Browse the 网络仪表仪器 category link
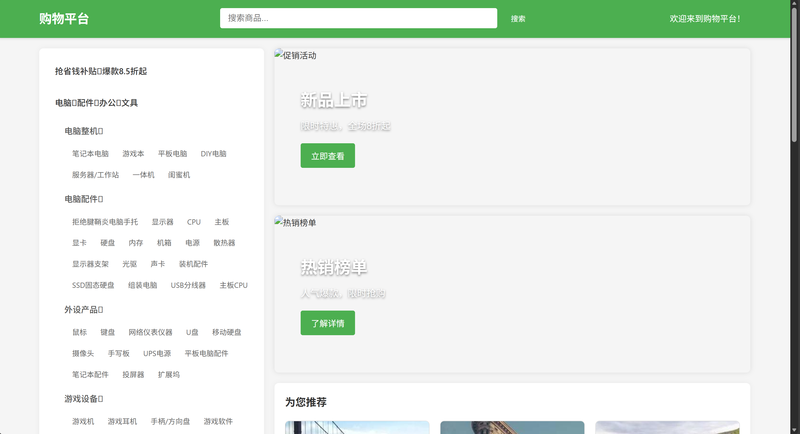This screenshot has width=800, height=434. pyautogui.click(x=151, y=333)
